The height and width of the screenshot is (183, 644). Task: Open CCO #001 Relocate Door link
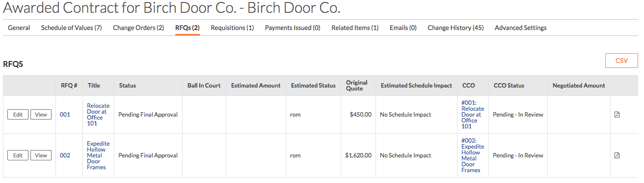click(x=473, y=115)
